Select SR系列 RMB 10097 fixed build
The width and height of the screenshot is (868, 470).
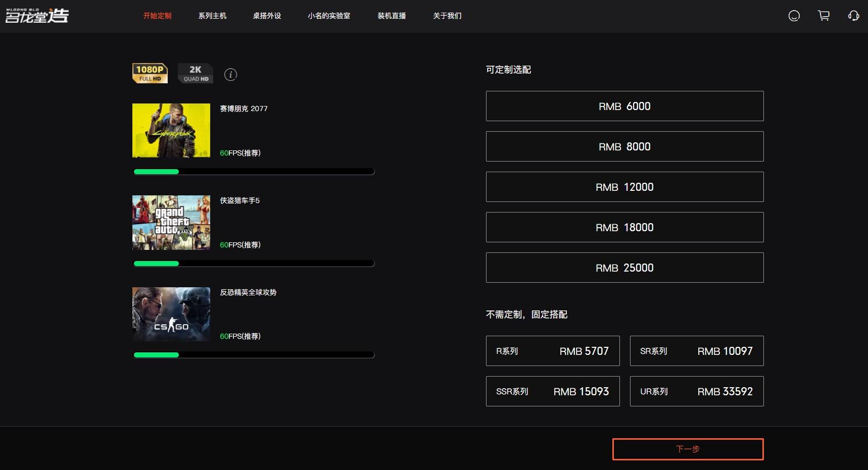click(x=697, y=351)
